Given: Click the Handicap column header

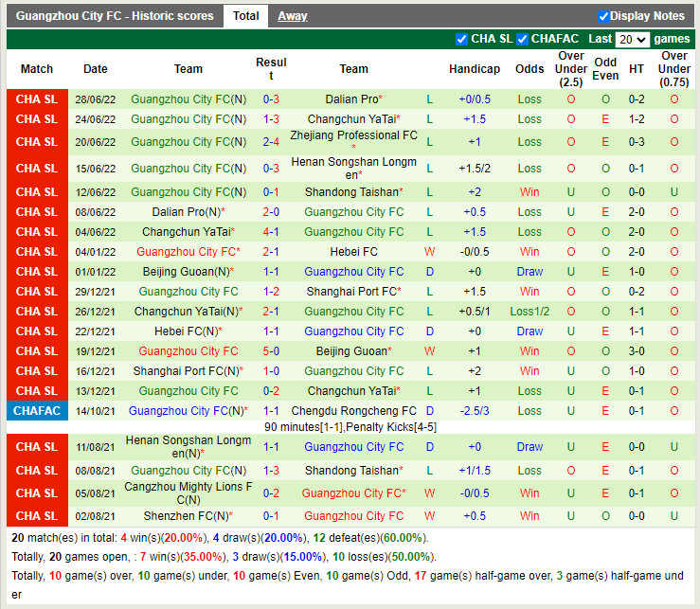Looking at the screenshot, I should [x=475, y=69].
